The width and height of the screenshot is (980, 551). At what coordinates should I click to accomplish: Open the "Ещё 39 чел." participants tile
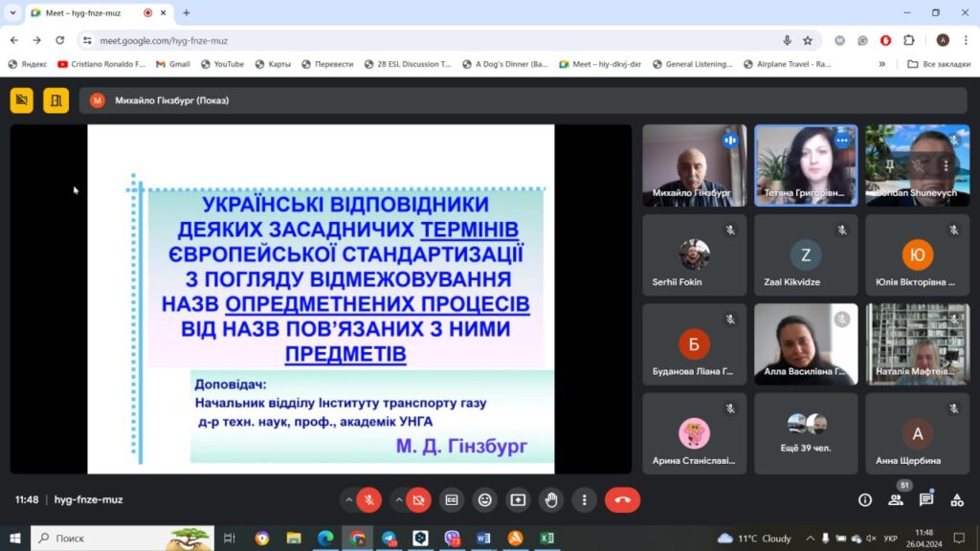click(x=806, y=434)
